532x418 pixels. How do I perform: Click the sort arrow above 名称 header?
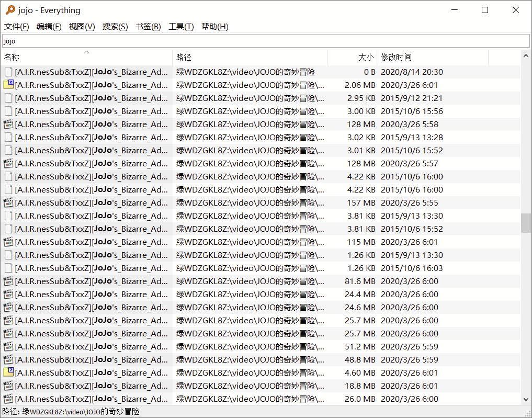pyautogui.click(x=86, y=52)
